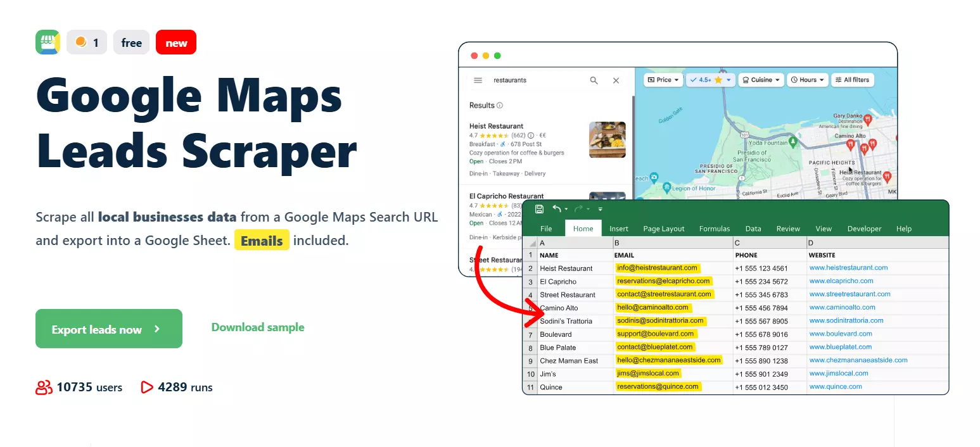Select El Capricho Restaurant result

(506, 196)
